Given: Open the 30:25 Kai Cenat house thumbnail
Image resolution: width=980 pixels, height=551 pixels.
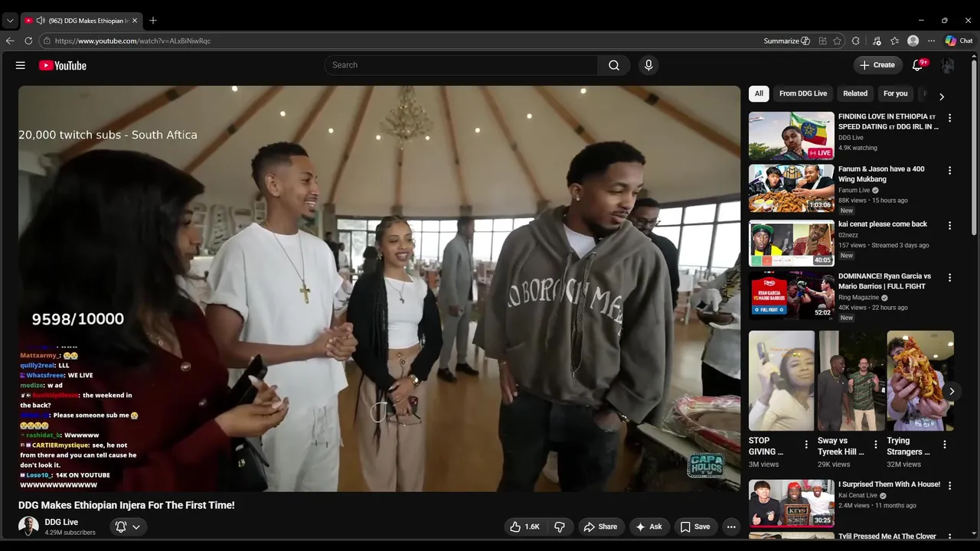Looking at the screenshot, I should [792, 504].
